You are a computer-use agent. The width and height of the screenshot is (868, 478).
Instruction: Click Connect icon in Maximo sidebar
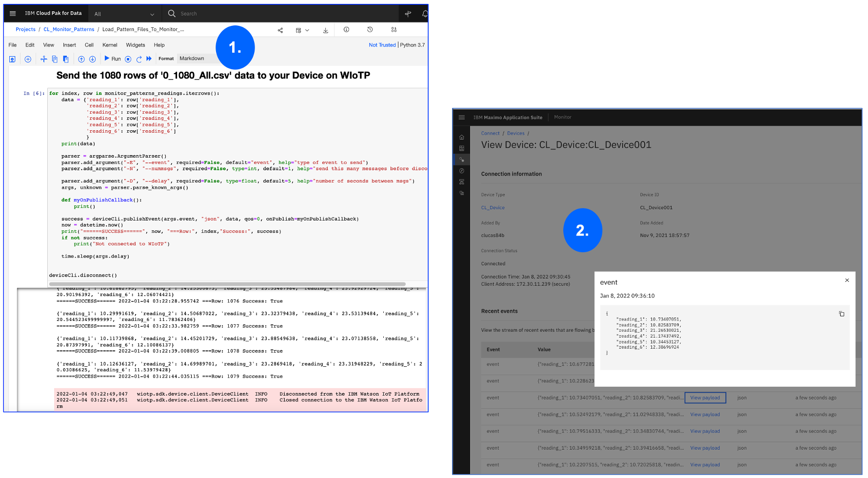tap(462, 159)
